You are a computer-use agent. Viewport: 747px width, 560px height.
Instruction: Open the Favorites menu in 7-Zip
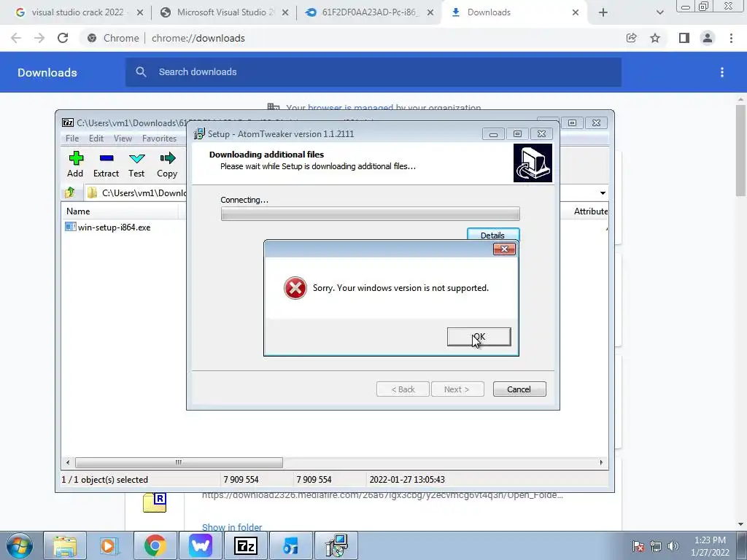point(159,138)
